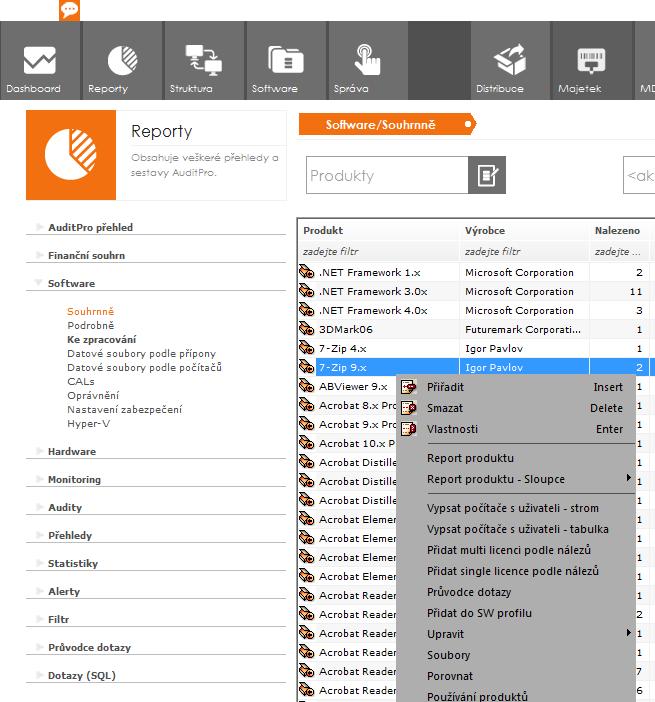This screenshot has height=702, width=655.
Task: Click product icon for .NET Framework 1.x
Action: pyautogui.click(x=307, y=272)
